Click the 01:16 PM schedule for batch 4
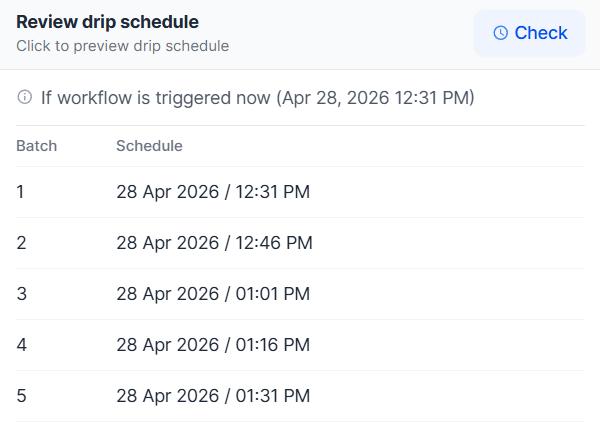The height and width of the screenshot is (422, 600). (x=273, y=345)
